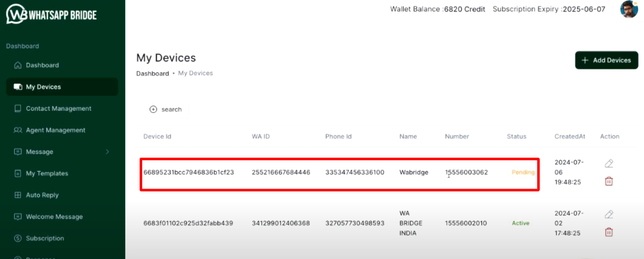The image size is (644, 259).
Task: Click the My Devices breadcrumb text
Action: 196,74
